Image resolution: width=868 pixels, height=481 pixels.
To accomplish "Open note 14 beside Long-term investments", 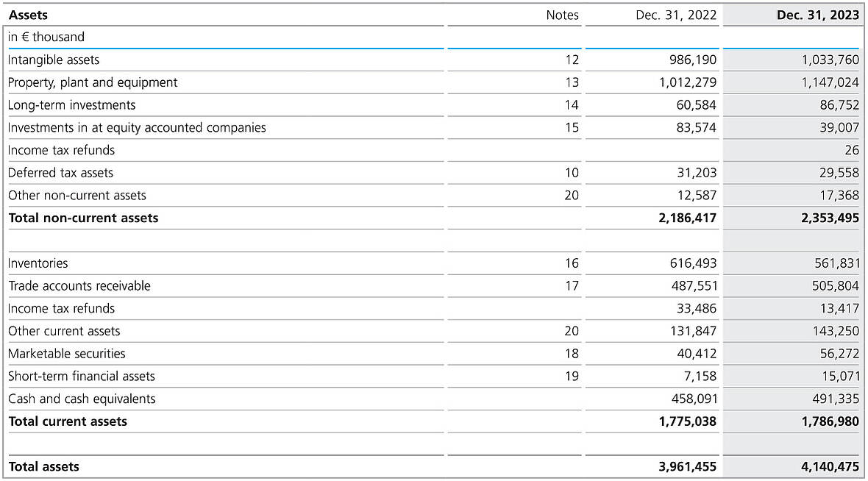I will click(x=572, y=105).
